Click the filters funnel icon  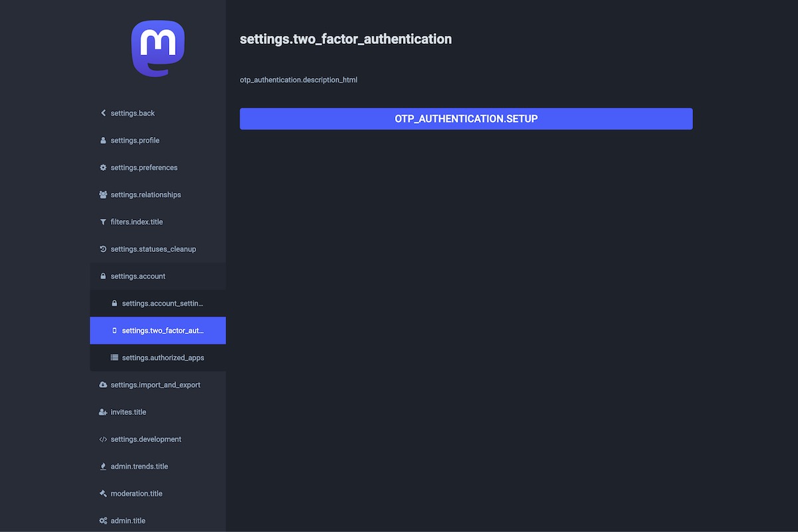[x=103, y=222]
